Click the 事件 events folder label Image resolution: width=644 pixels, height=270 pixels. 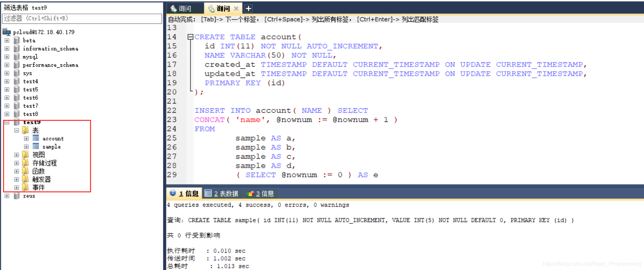click(39, 187)
